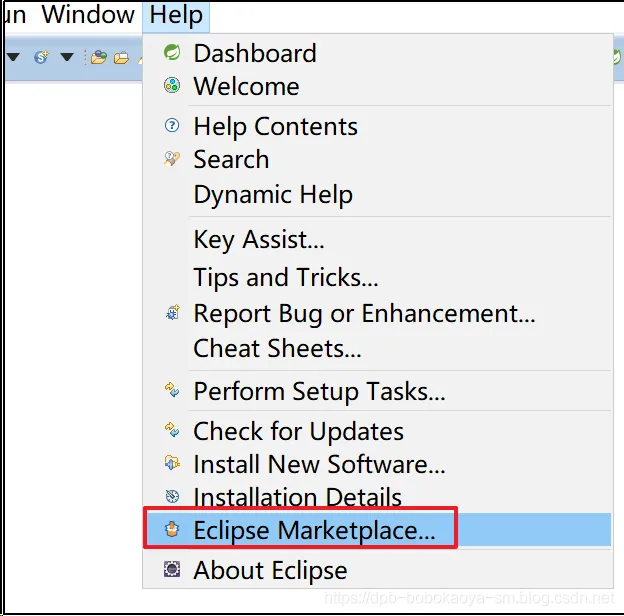This screenshot has height=616, width=624.
Task: Click the Help Contents question mark icon
Action: click(172, 127)
